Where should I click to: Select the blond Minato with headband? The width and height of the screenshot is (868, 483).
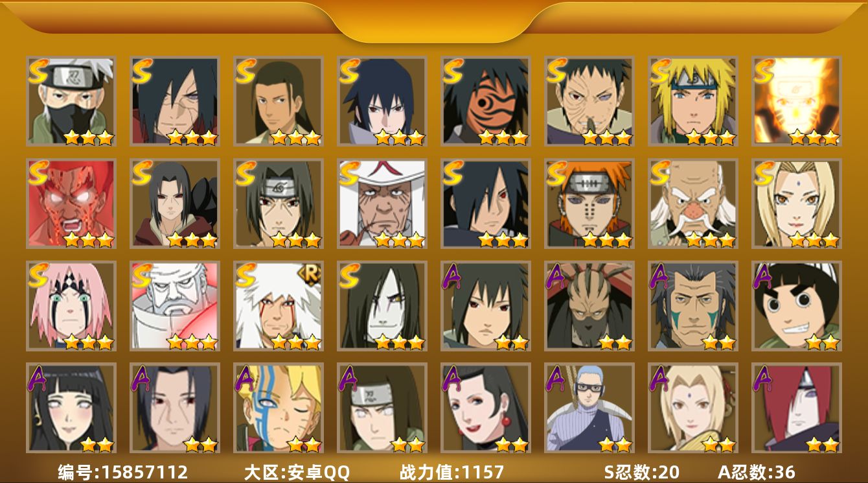click(693, 100)
